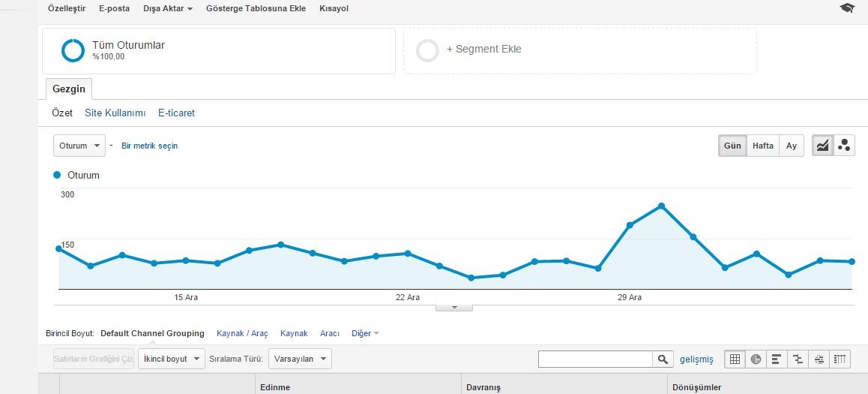Click the search magnifier button

[663, 359]
